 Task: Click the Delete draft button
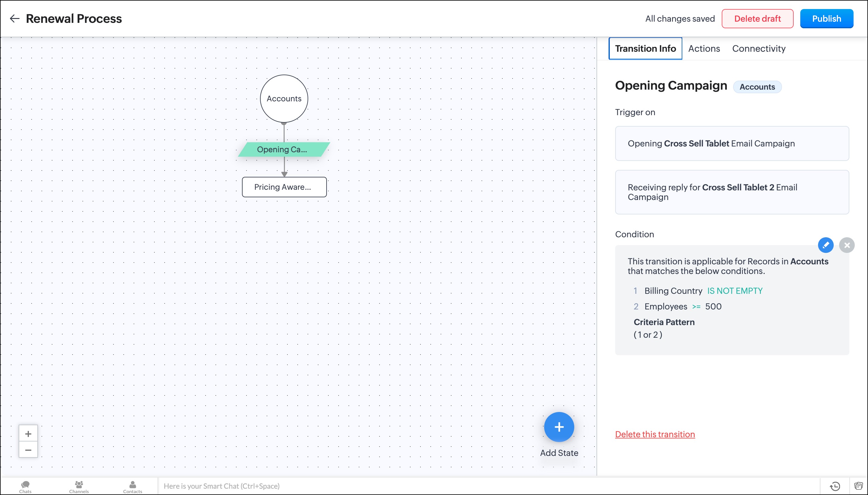pos(757,19)
